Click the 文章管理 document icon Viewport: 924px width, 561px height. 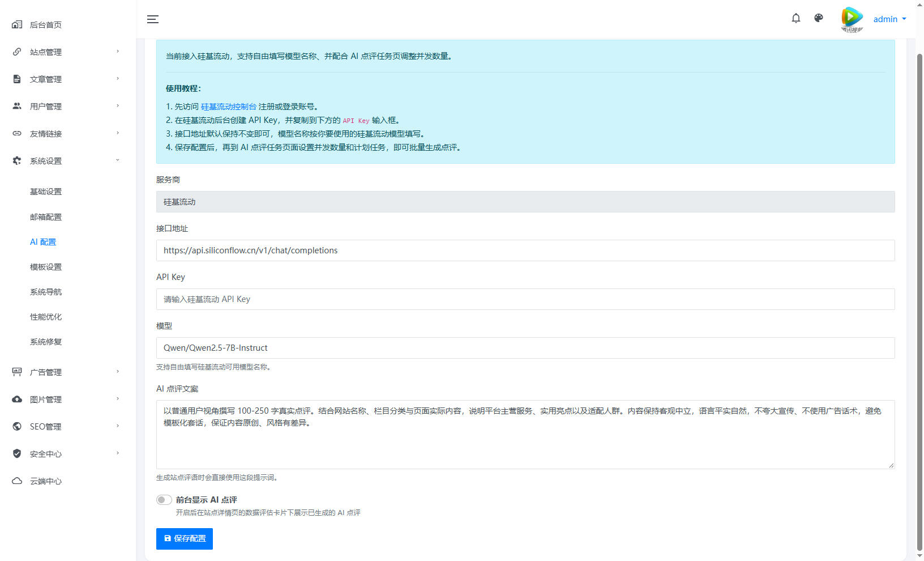click(17, 79)
